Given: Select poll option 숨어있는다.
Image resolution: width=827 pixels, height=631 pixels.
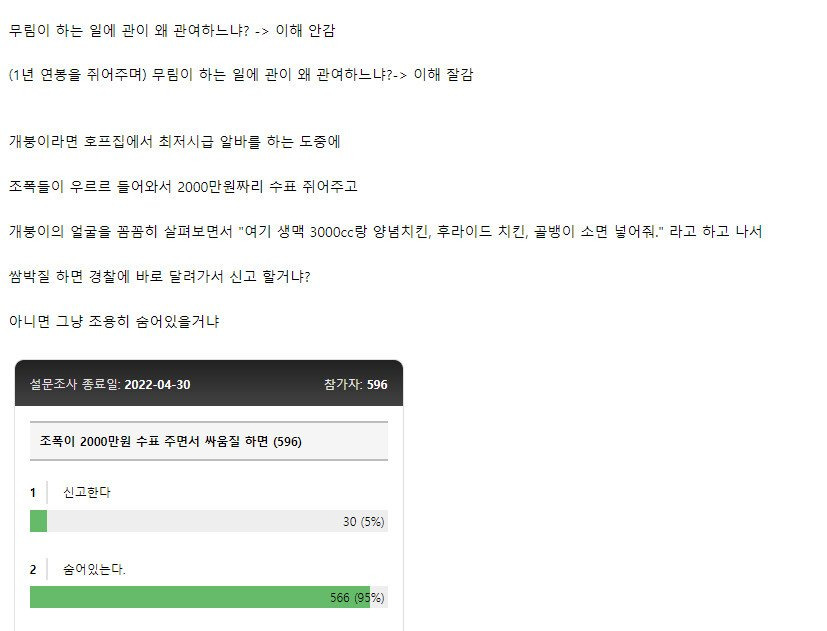Looking at the screenshot, I should 94,569.
